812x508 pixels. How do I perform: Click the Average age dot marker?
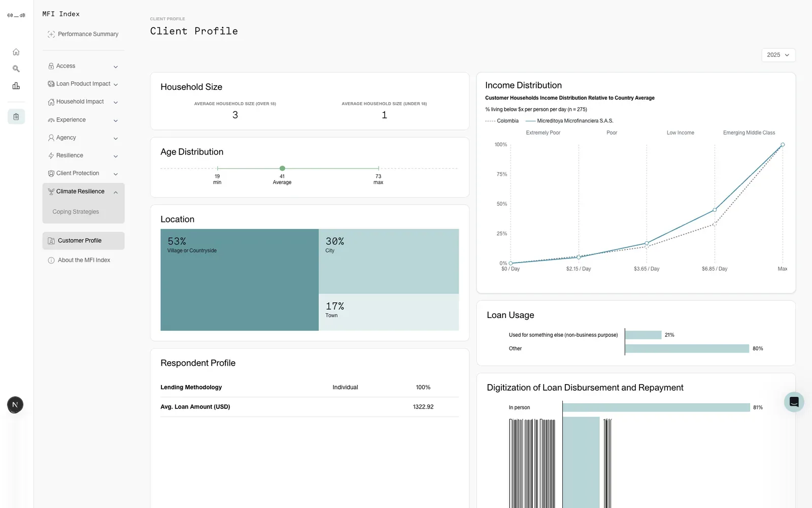[282, 168]
